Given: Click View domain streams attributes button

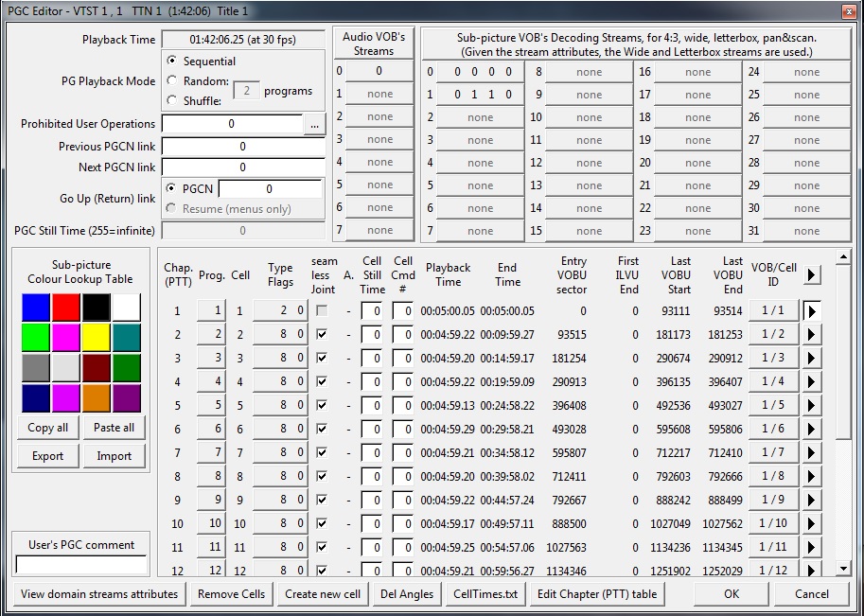Looking at the screenshot, I should click(99, 594).
